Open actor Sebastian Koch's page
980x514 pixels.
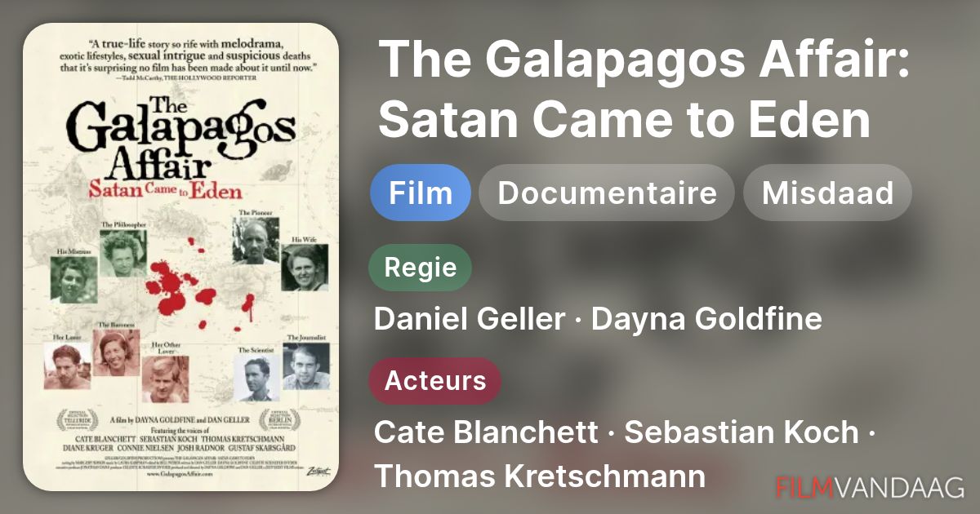pos(742,432)
